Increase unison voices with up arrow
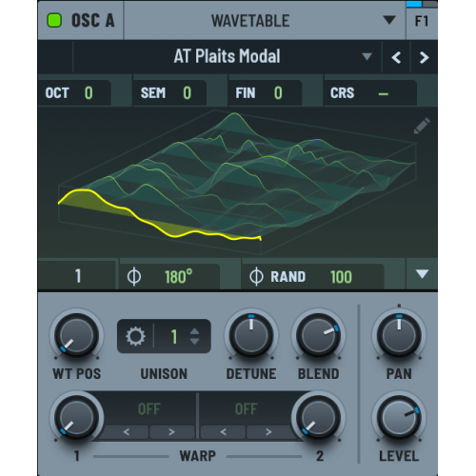The image size is (476, 476). coord(194,331)
